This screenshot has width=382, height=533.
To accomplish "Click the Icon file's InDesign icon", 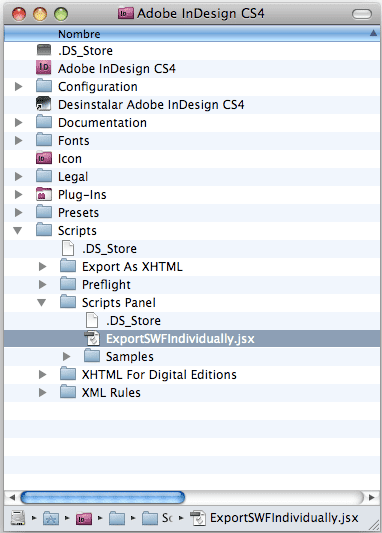I will 44,158.
